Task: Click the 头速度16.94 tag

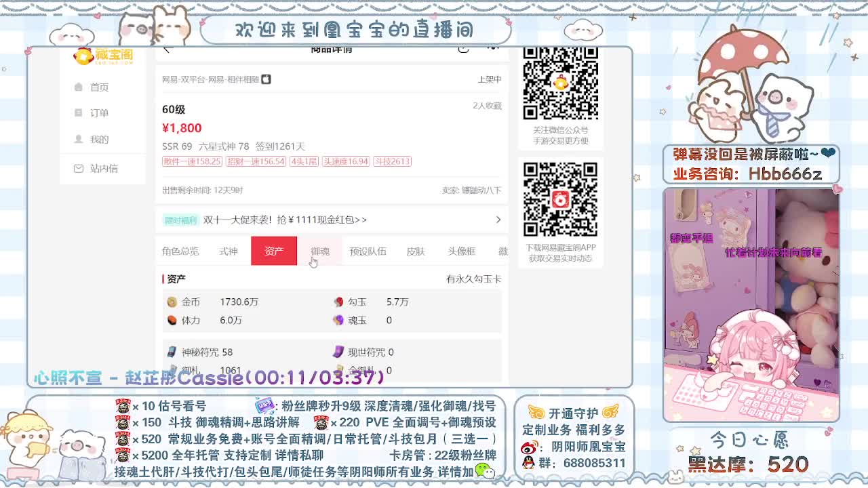Action: coord(346,161)
